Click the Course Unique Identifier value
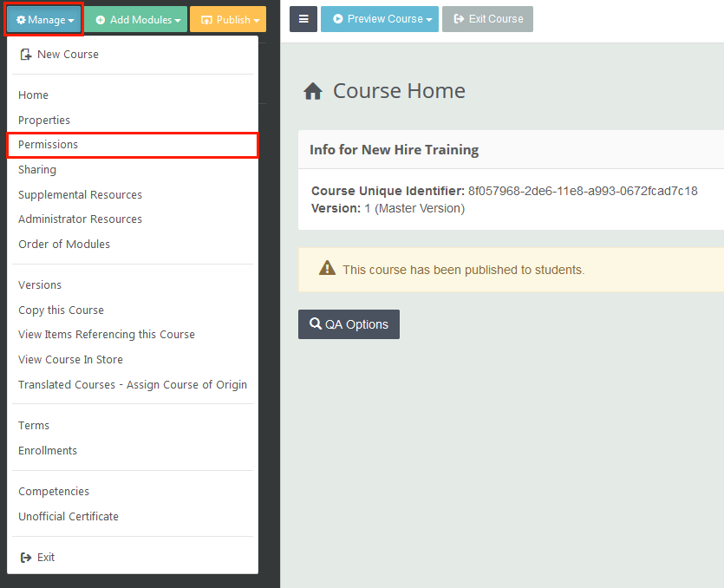 (x=583, y=191)
